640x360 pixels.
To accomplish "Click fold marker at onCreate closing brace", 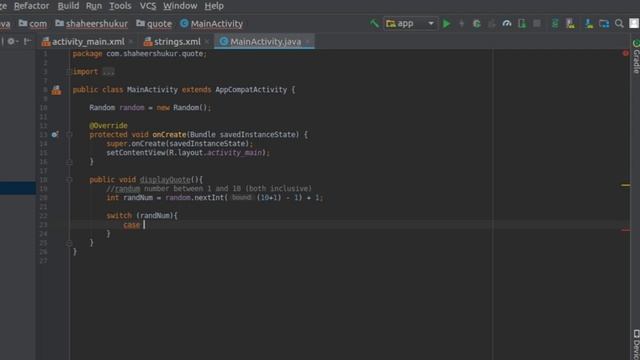I will point(69,162).
